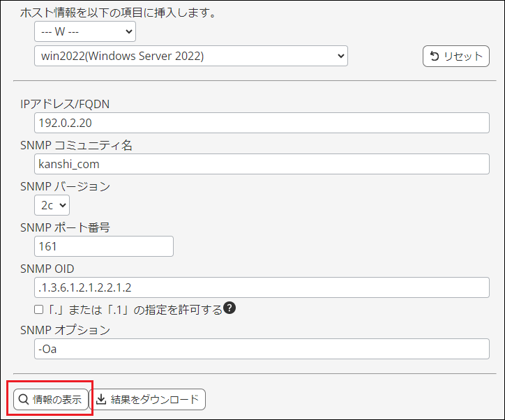The height and width of the screenshot is (420, 505).
Task: Click the download icon in 結果をダウンロード
Action: click(x=101, y=400)
